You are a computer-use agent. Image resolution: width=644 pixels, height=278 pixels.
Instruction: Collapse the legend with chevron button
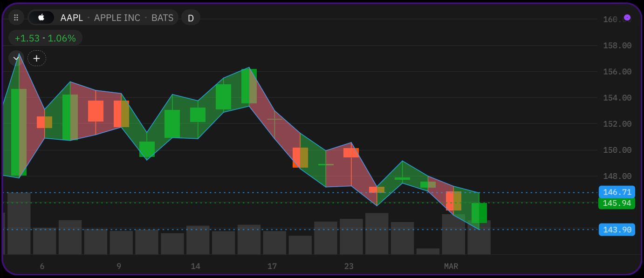click(x=16, y=58)
